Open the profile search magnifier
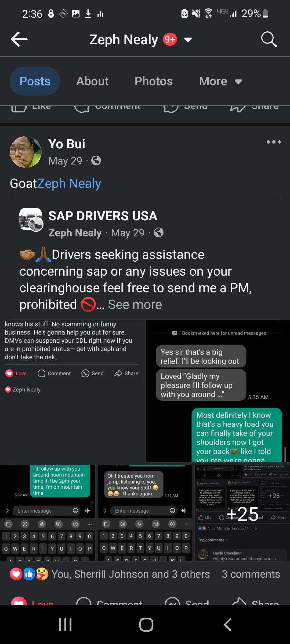The image size is (290, 644). pos(269,39)
